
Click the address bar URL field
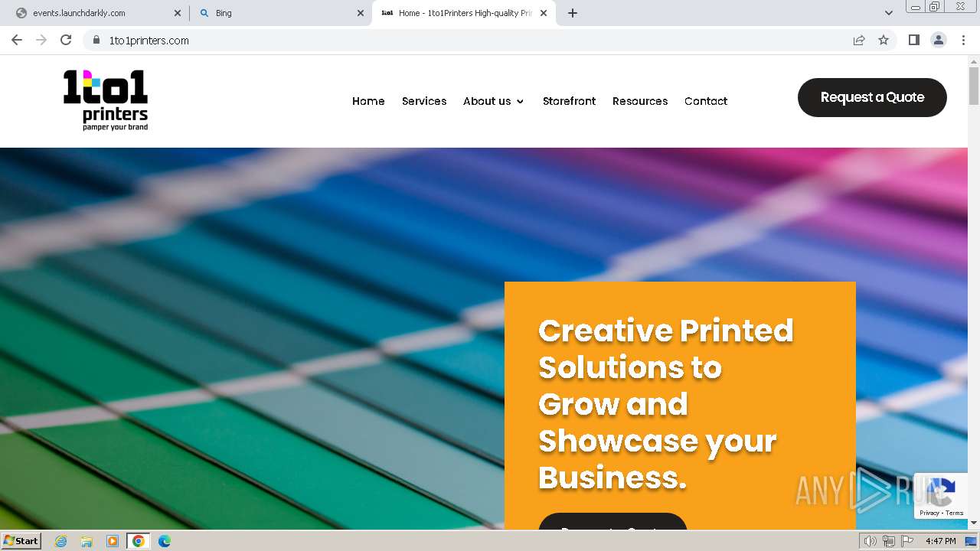click(475, 41)
